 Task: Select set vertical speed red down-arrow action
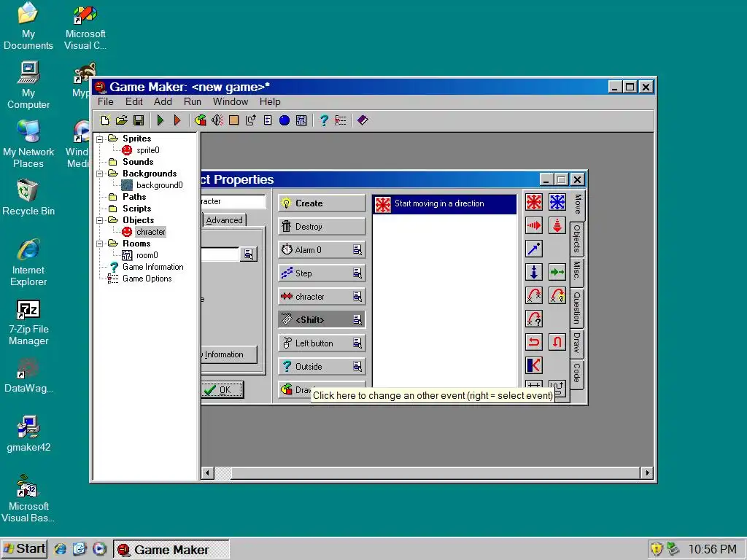tap(557, 226)
